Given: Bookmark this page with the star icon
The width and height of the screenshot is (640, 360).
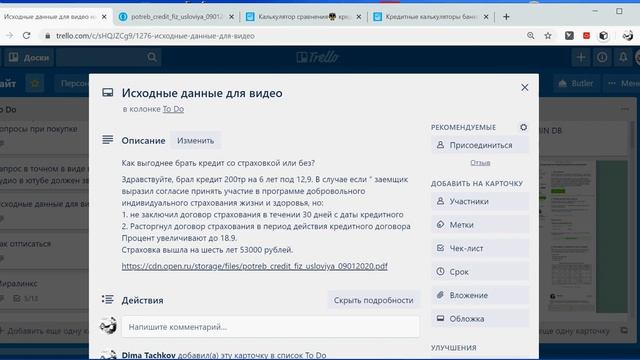Looking at the screenshot, I should click(548, 36).
